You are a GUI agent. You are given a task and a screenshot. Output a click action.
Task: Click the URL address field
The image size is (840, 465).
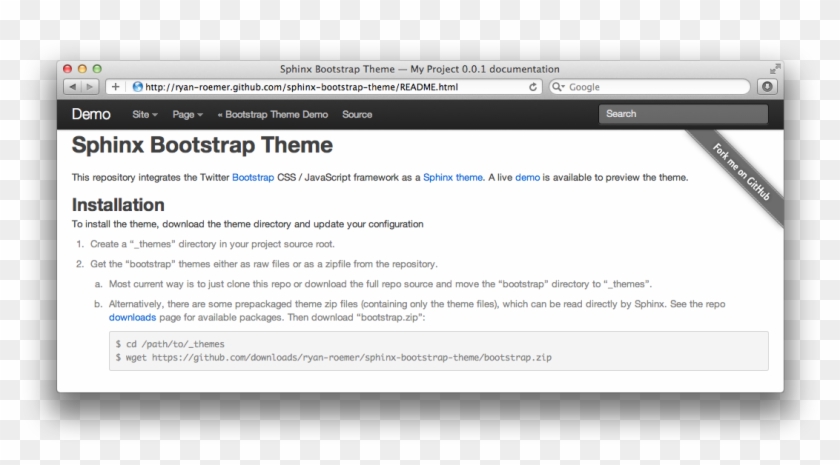click(330, 87)
